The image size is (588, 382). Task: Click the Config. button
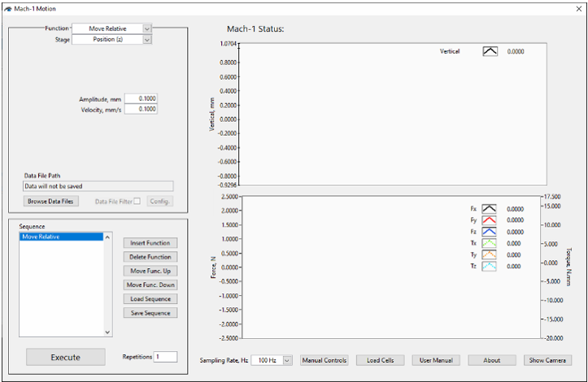159,202
